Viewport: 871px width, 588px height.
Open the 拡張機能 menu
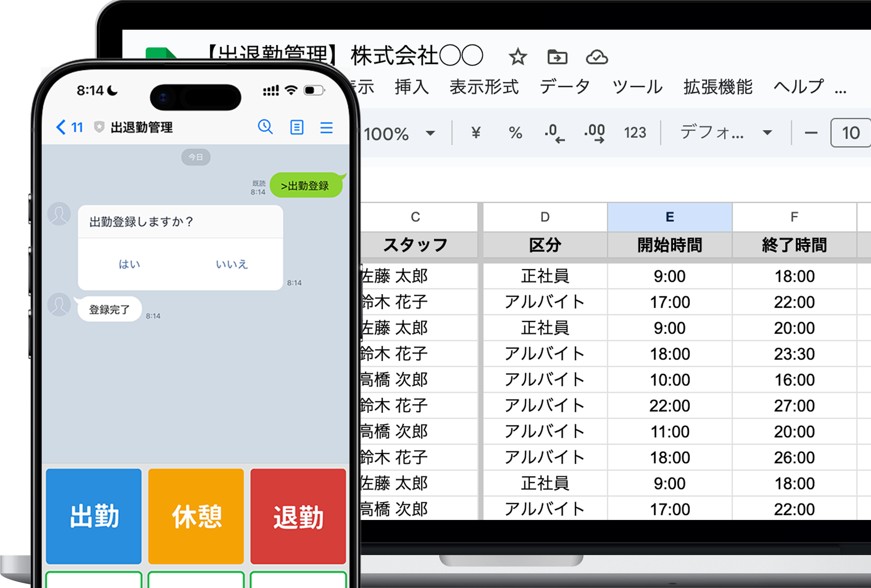coord(718,87)
